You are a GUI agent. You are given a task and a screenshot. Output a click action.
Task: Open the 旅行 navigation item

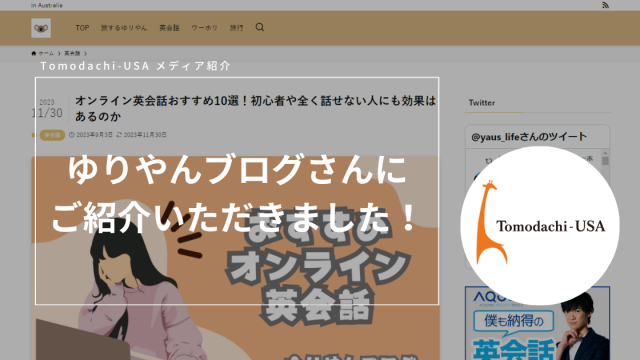point(236,28)
